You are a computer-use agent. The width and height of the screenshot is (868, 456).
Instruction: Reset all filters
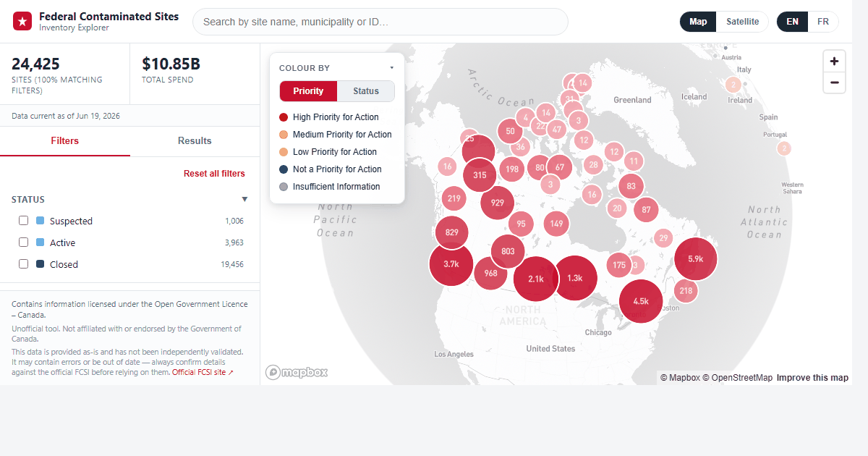[x=214, y=174]
